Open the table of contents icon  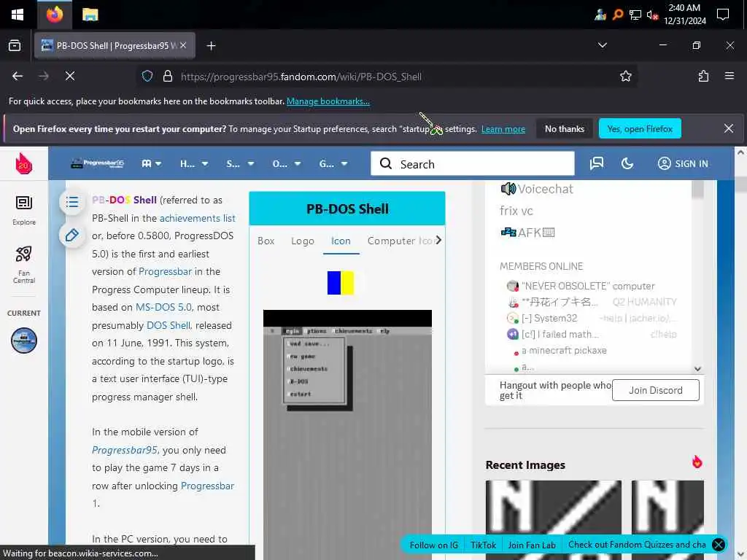coord(72,202)
